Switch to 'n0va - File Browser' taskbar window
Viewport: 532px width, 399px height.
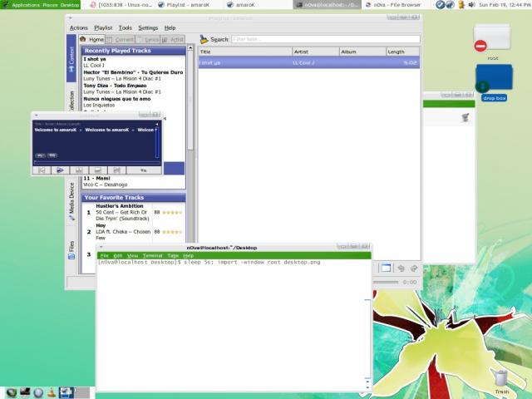[x=396, y=5]
